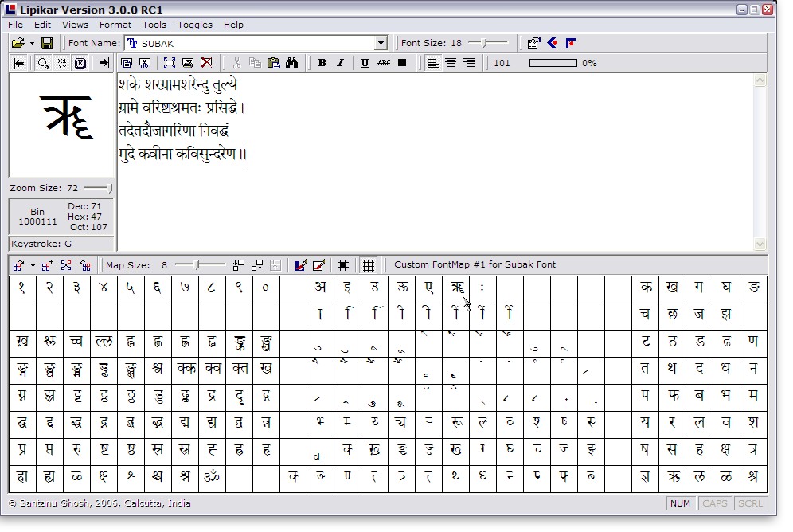Viewport: 793px width, 532px height.
Task: Select the श्र glyph cell in bottom-right corner
Action: pyautogui.click(x=753, y=477)
